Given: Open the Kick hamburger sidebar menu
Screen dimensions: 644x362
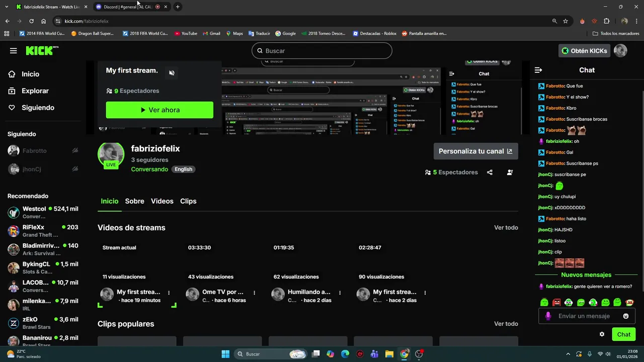Looking at the screenshot, I should tap(14, 51).
